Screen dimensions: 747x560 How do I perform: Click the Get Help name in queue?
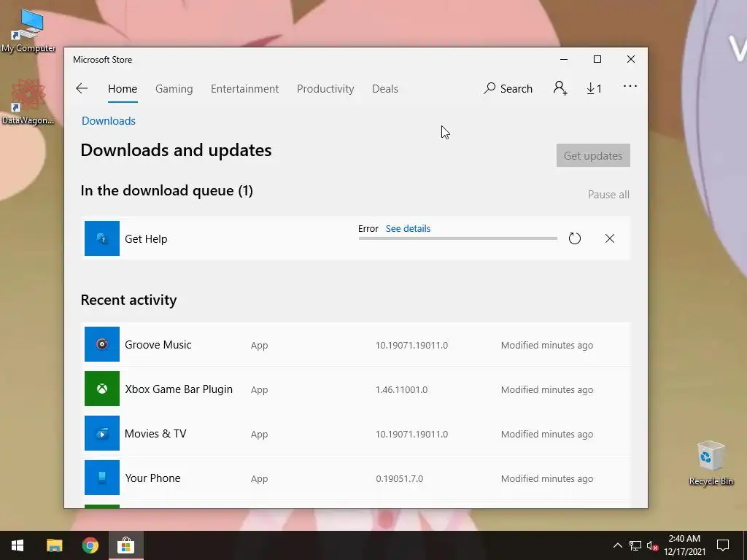(146, 239)
